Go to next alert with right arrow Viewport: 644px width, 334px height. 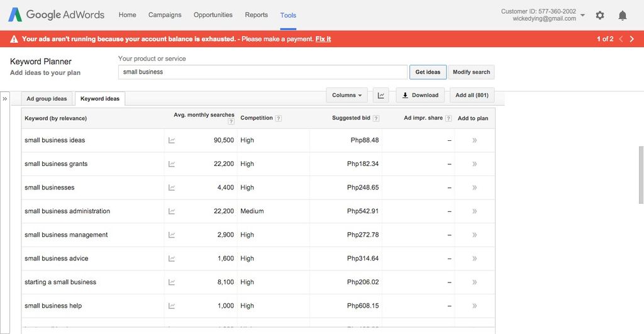click(631, 39)
